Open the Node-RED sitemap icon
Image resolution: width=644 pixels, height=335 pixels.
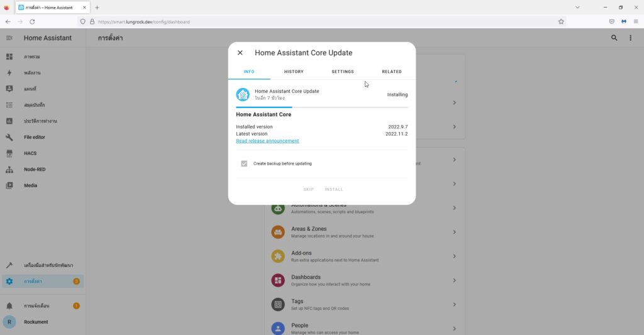(x=9, y=169)
